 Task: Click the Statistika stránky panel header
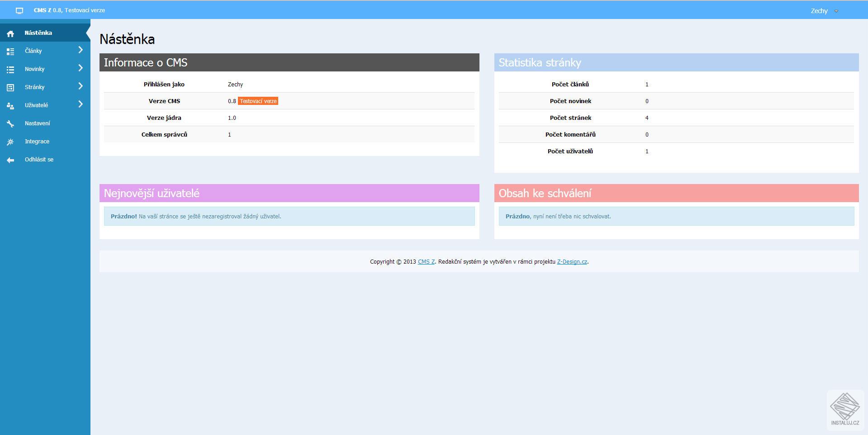tap(677, 62)
